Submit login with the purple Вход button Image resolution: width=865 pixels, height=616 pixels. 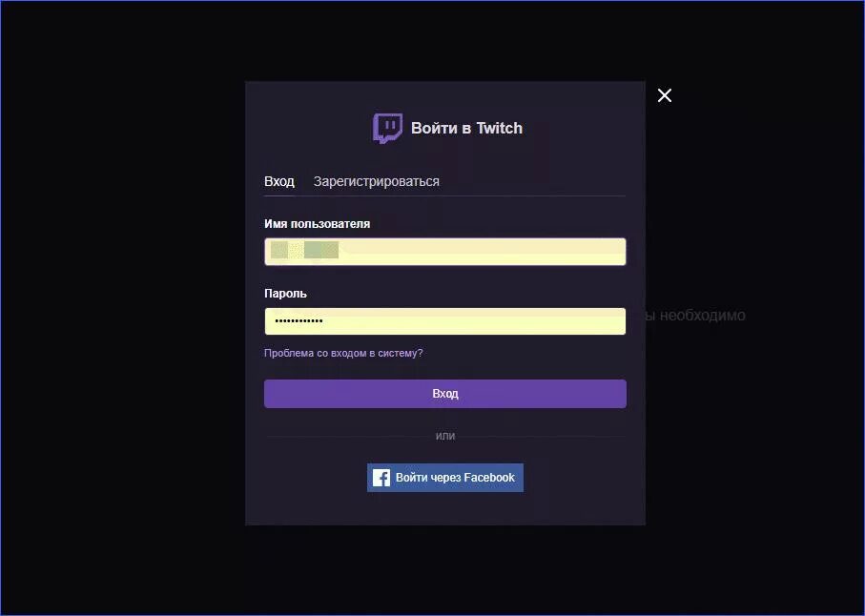click(x=445, y=394)
